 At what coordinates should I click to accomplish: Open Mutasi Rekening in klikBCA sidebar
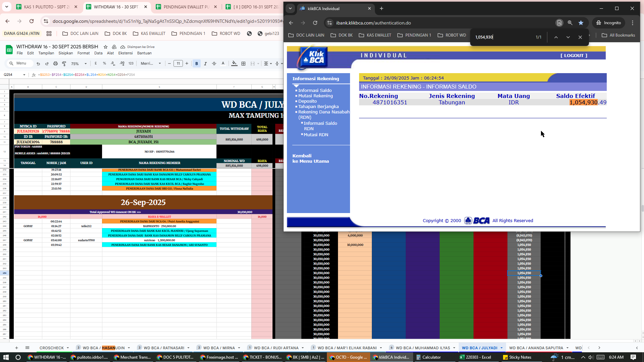315,96
